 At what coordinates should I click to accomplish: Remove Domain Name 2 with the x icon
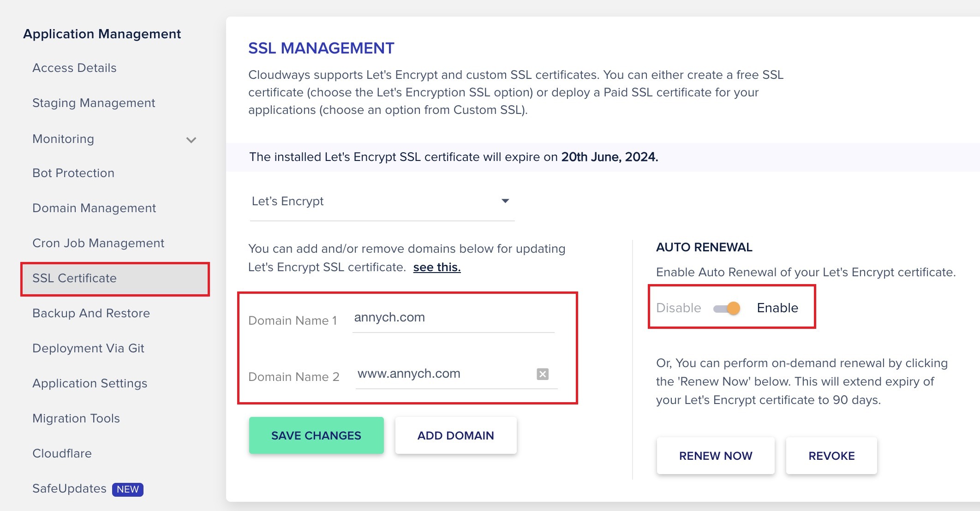point(543,374)
